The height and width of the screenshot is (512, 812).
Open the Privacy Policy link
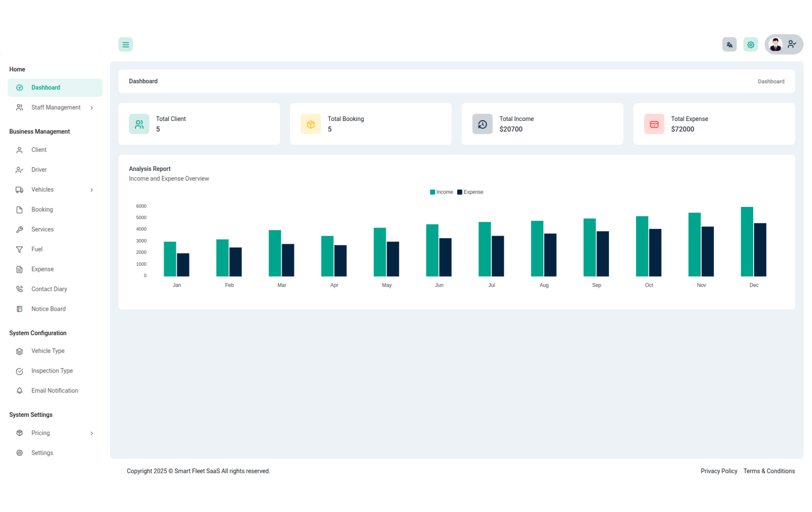coord(719,471)
